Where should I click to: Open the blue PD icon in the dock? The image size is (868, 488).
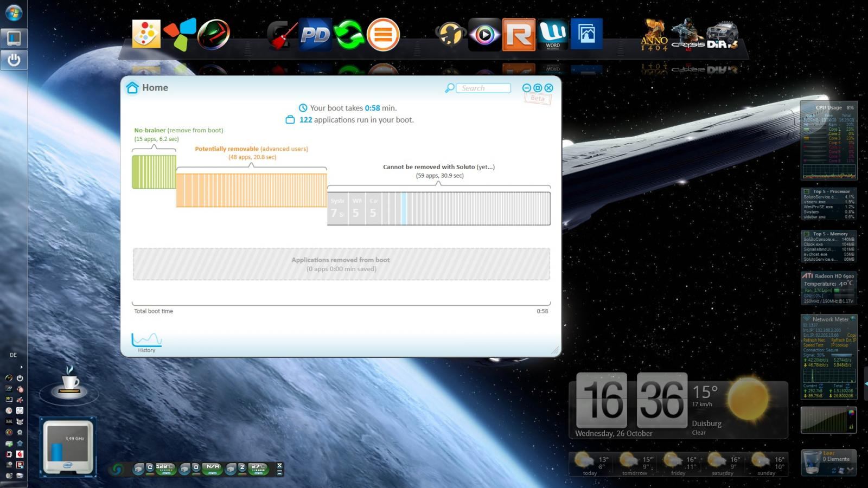[315, 34]
